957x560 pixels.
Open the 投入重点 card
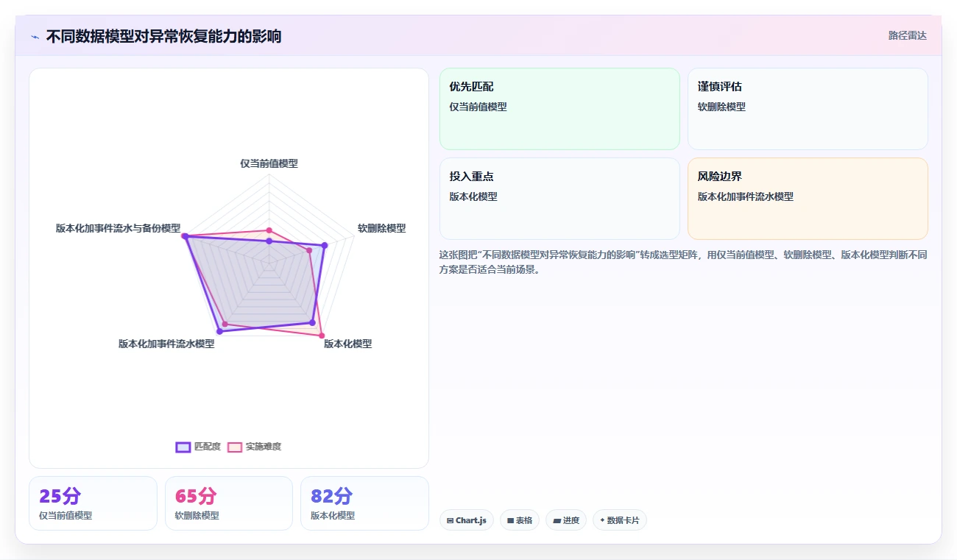coord(559,199)
